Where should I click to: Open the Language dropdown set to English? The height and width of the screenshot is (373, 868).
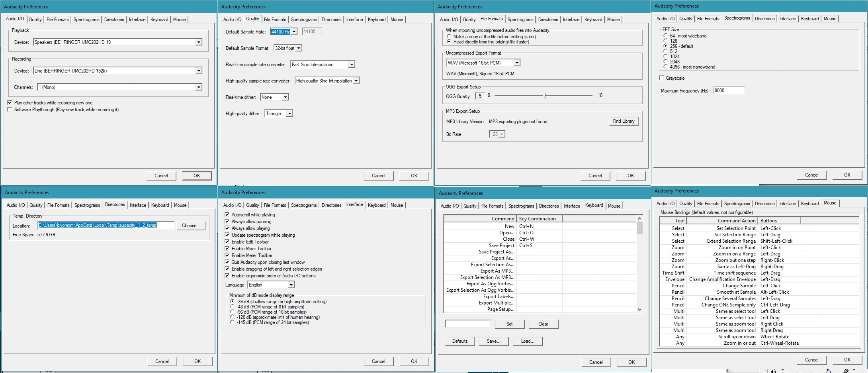(291, 285)
